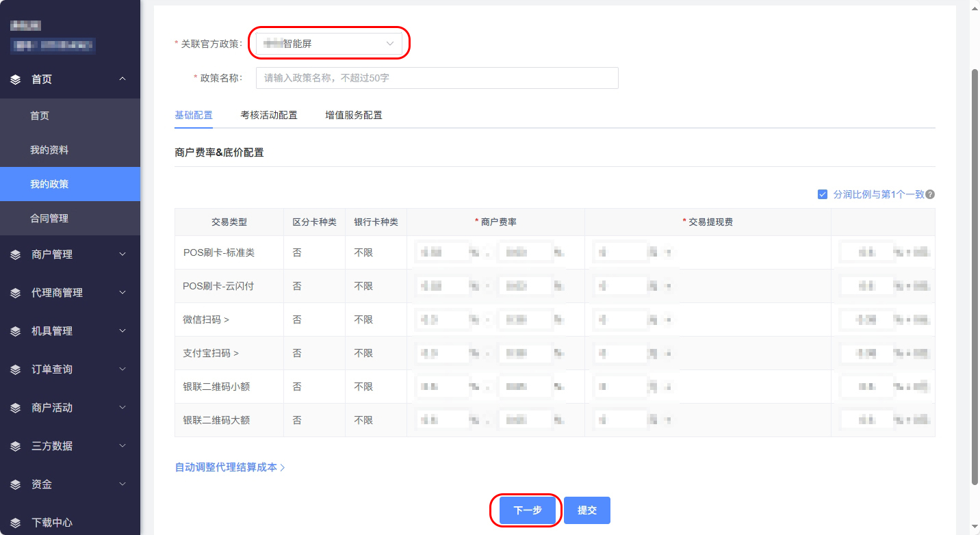Expand the 商户活动 menu chevron
The image size is (980, 535).
[122, 408]
